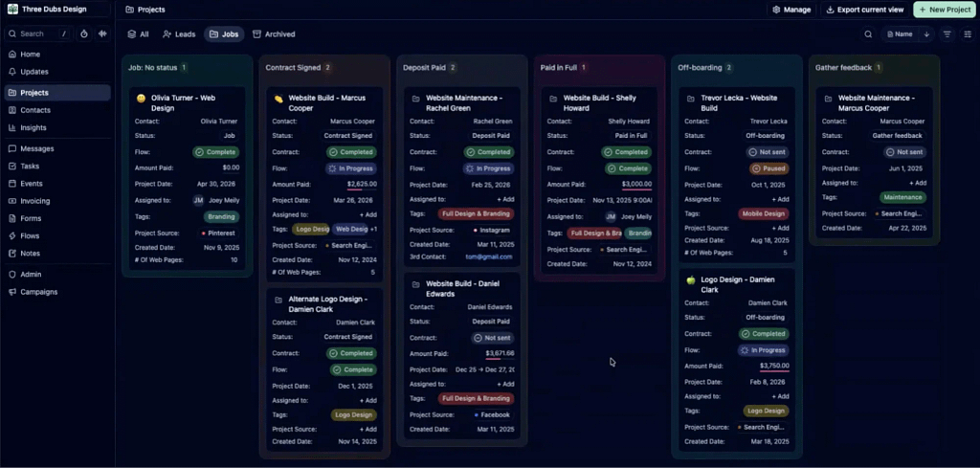Screen dimensions: 980x468
Task: Open Paid in Full status dropdown on Shelly Howard card
Action: pos(632,136)
